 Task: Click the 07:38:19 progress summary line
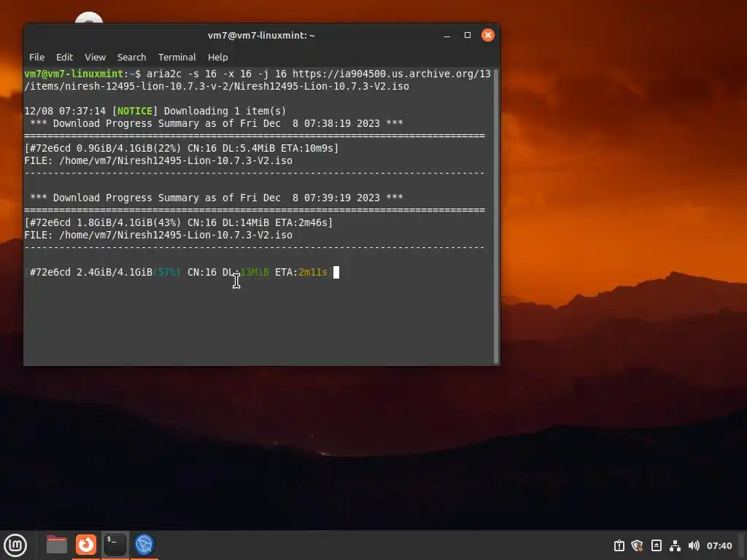[216, 123]
